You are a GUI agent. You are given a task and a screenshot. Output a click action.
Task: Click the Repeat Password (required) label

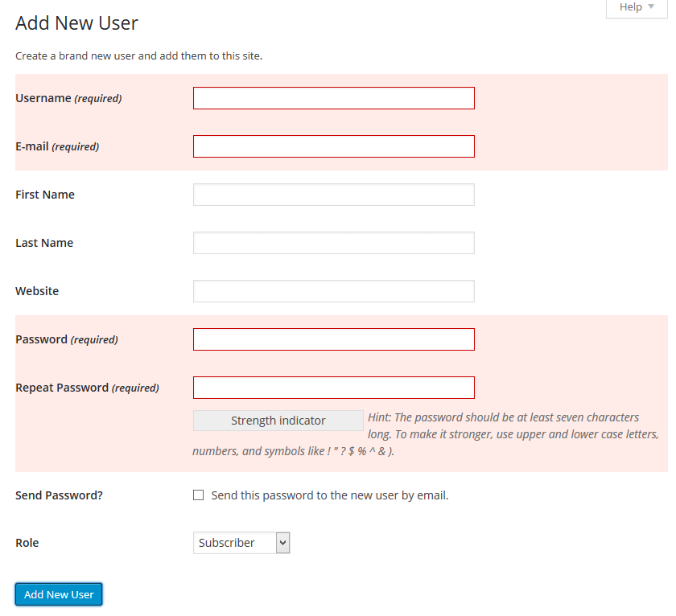pos(87,388)
